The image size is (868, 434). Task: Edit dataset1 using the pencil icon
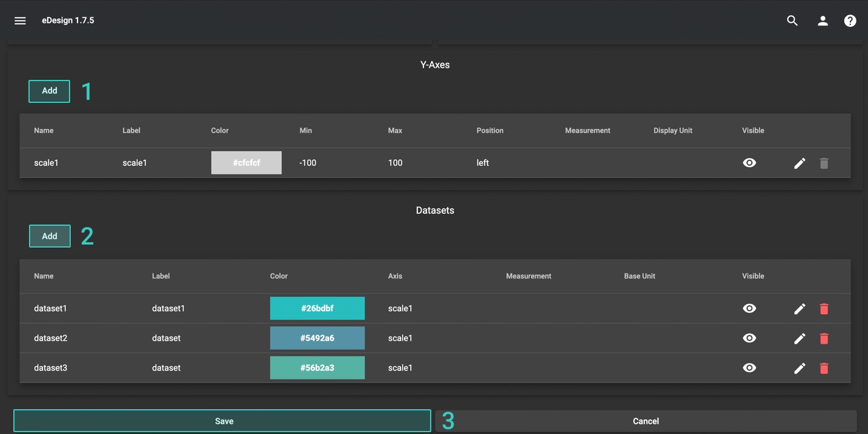point(800,309)
